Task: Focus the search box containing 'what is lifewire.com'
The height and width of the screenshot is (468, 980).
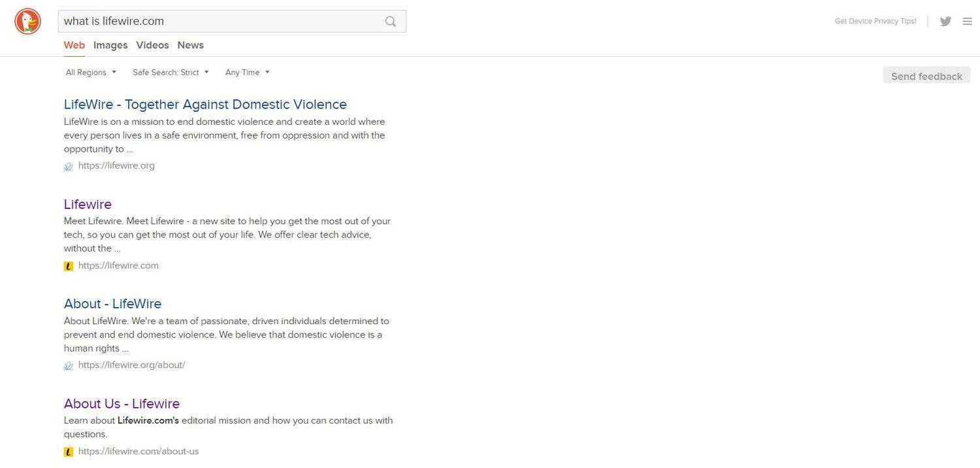Action: (x=219, y=22)
